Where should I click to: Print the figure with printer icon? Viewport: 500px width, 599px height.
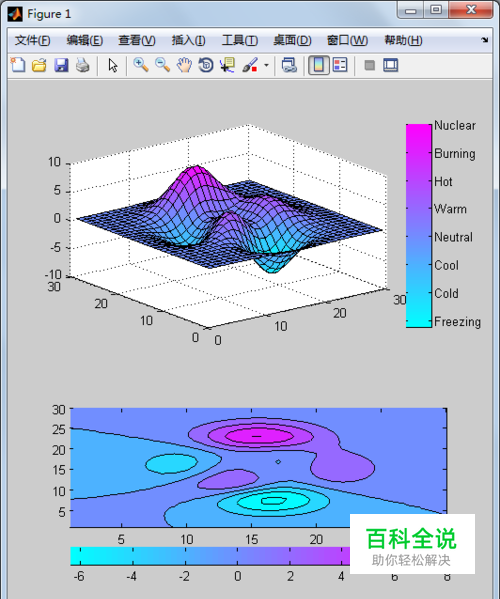point(83,65)
